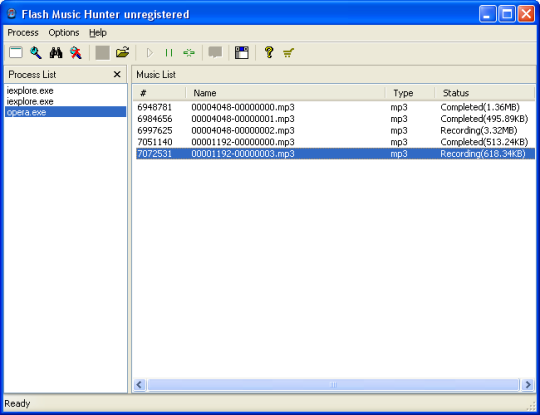
Task: Select file 00001192-00000003.mp3
Action: click(x=243, y=154)
